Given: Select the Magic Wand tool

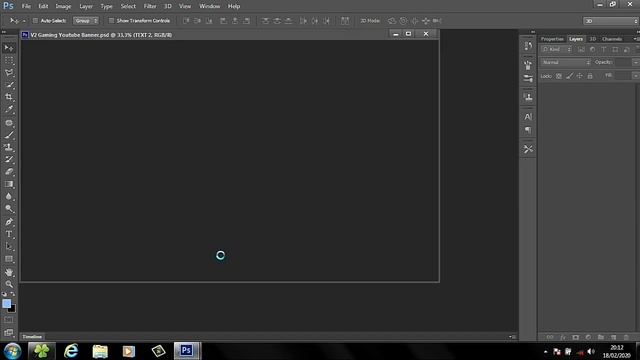Looking at the screenshot, I should [9, 85].
